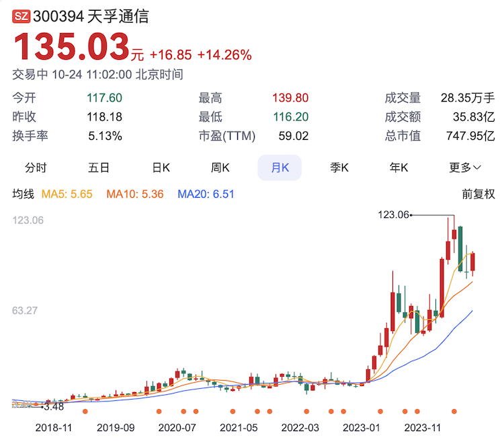Click the 3.48 low price annotation on chart
The width and height of the screenshot is (504, 446).
tap(54, 407)
